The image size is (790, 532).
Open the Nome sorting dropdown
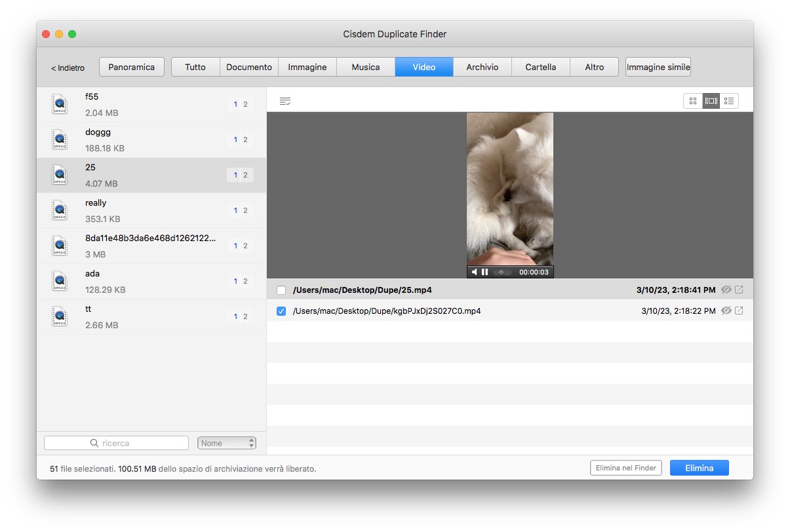coord(222,443)
